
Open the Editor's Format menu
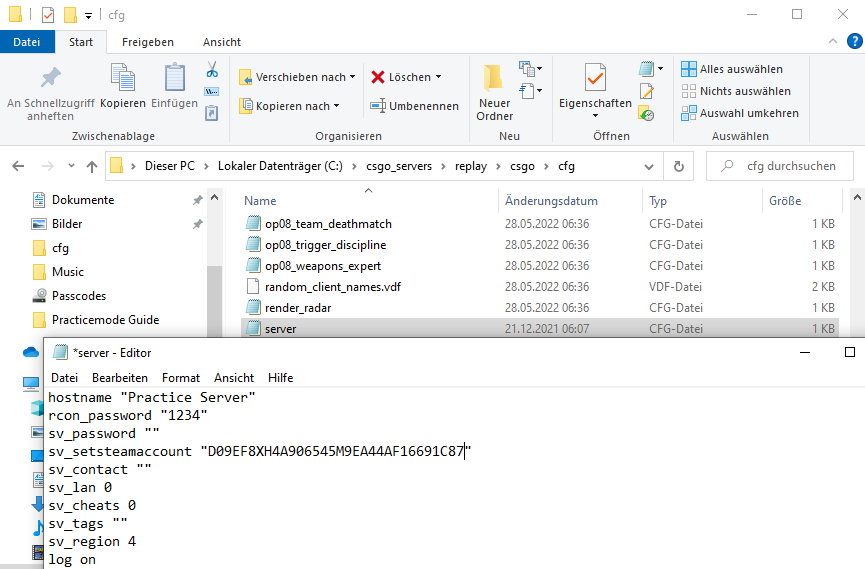(x=181, y=377)
